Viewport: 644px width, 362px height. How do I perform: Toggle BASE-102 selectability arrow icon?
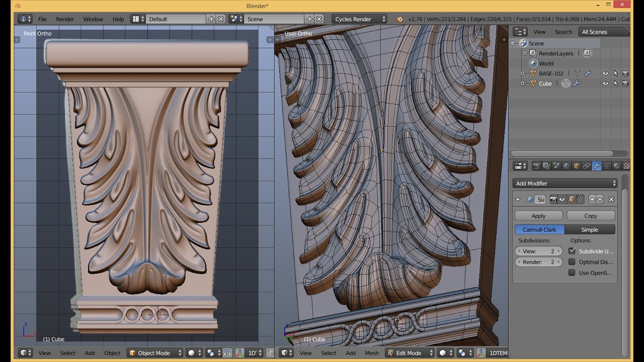pos(616,73)
